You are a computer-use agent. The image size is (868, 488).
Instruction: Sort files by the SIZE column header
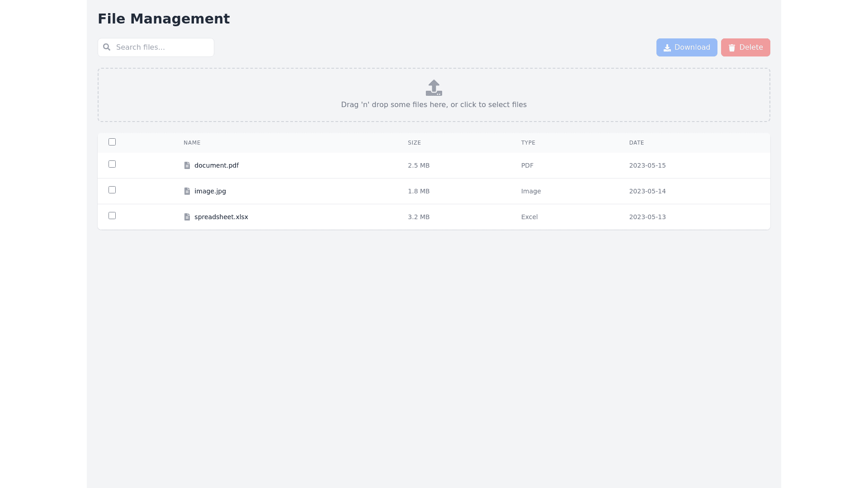(x=414, y=142)
